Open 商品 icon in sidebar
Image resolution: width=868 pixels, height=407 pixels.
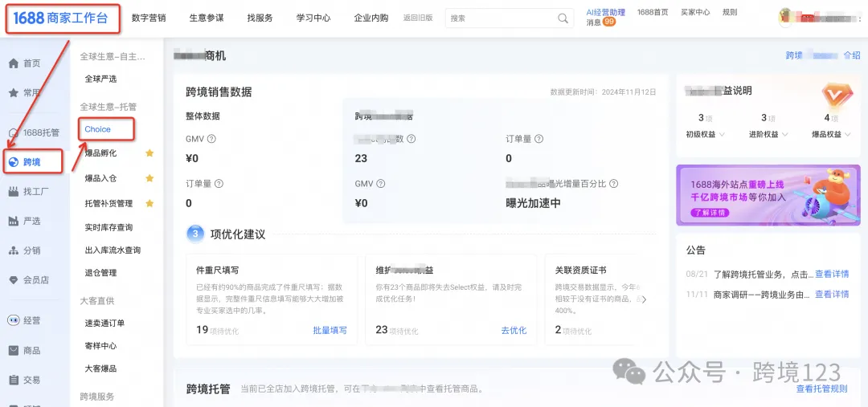click(14, 351)
